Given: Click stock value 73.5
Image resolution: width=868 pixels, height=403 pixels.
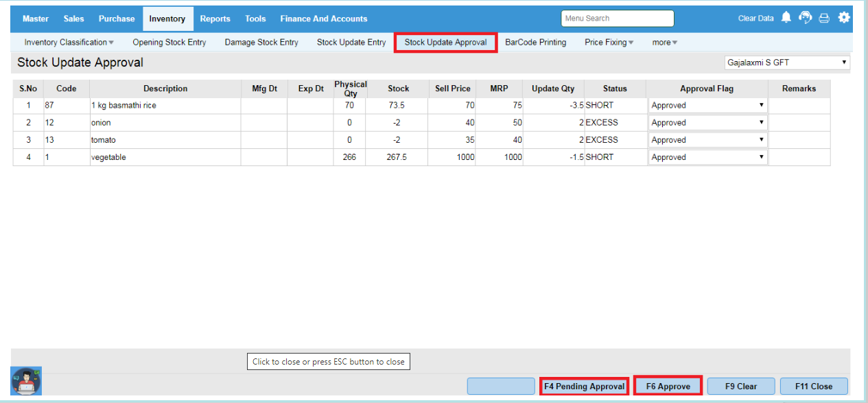Looking at the screenshot, I should (x=398, y=106).
